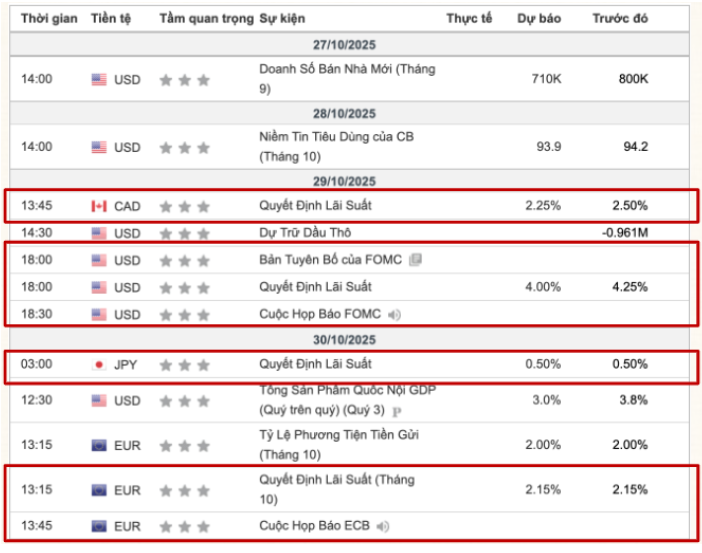Click the Canadian flag in the CAD row

pos(99,206)
